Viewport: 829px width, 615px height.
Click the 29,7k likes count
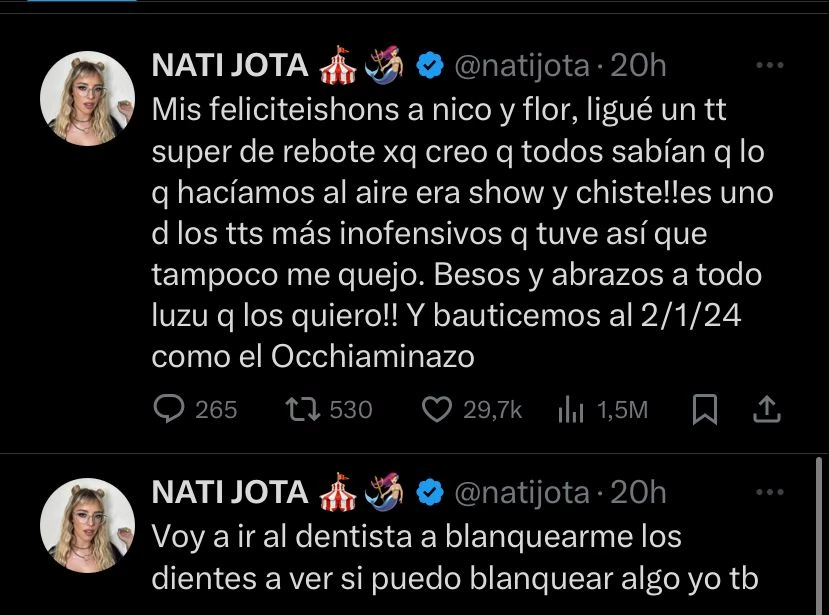pyautogui.click(x=493, y=410)
